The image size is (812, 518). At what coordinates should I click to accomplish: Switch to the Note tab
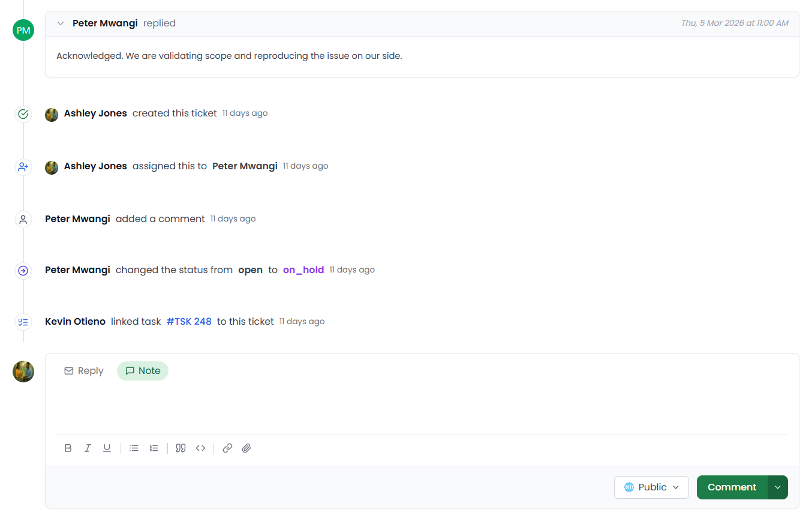click(x=142, y=370)
